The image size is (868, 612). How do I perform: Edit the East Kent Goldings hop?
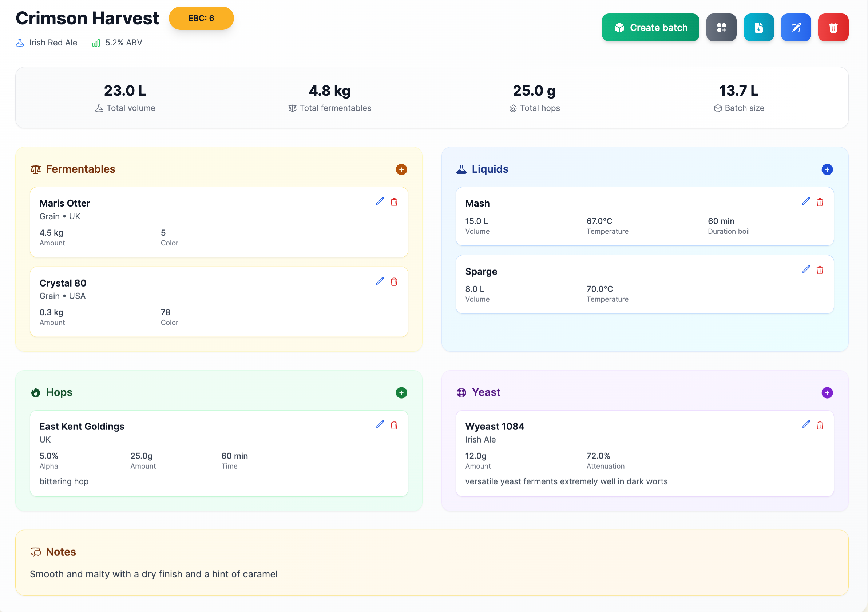[380, 425]
